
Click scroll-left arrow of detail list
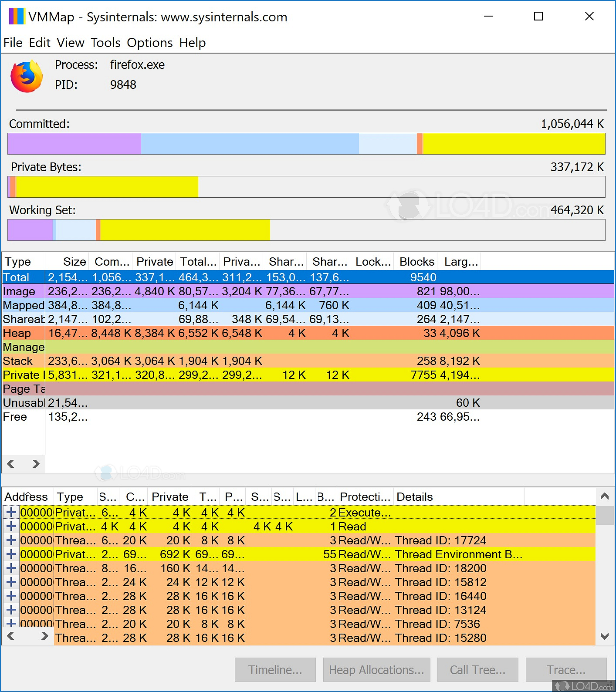pyautogui.click(x=11, y=636)
